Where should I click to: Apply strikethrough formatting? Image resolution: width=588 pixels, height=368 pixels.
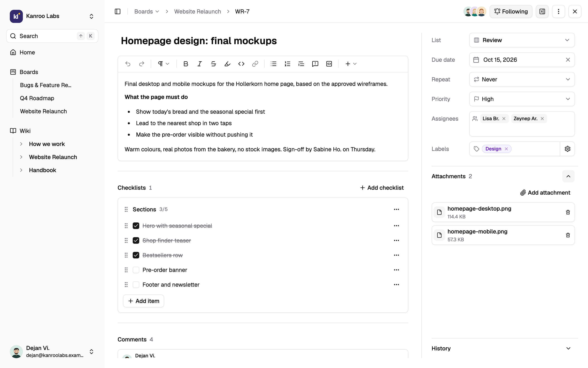pos(213,64)
